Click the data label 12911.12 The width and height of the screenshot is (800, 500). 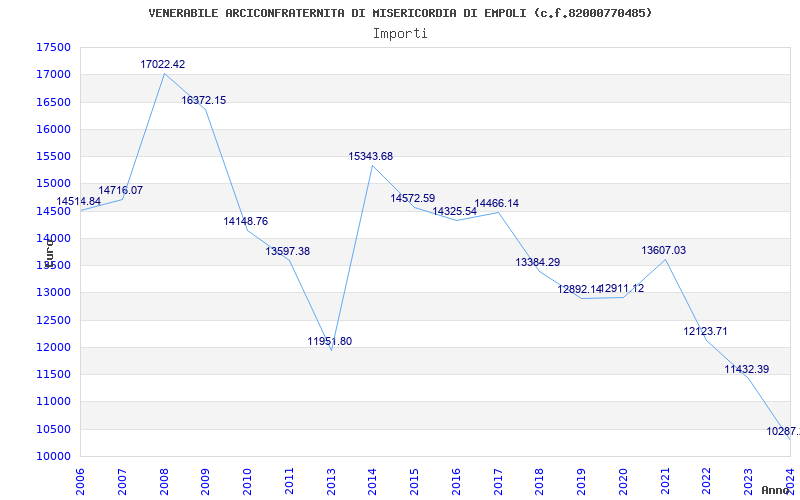[622, 288]
